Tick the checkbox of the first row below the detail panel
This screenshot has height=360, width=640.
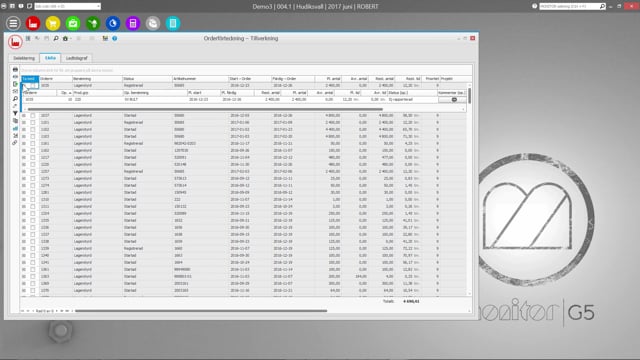(x=33, y=116)
